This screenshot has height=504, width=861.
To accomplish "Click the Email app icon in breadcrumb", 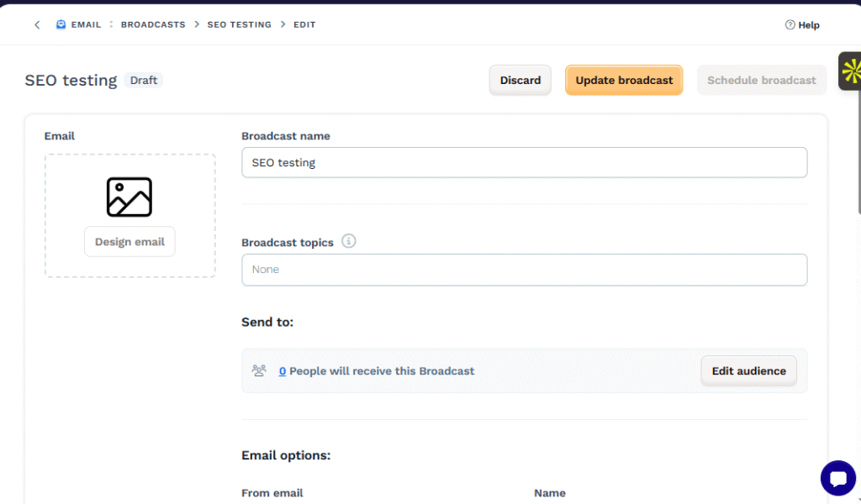I will point(61,24).
